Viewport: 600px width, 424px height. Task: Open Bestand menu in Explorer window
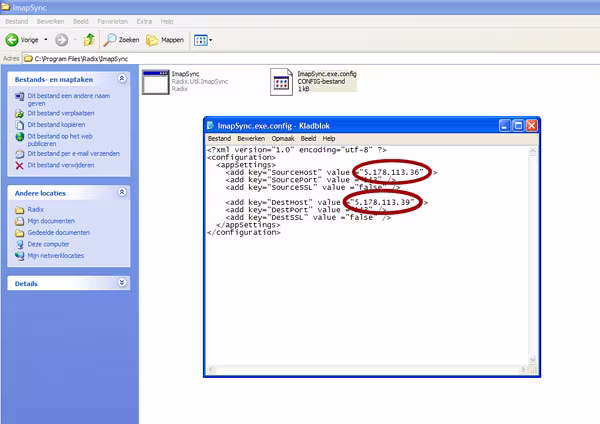pyautogui.click(x=16, y=21)
